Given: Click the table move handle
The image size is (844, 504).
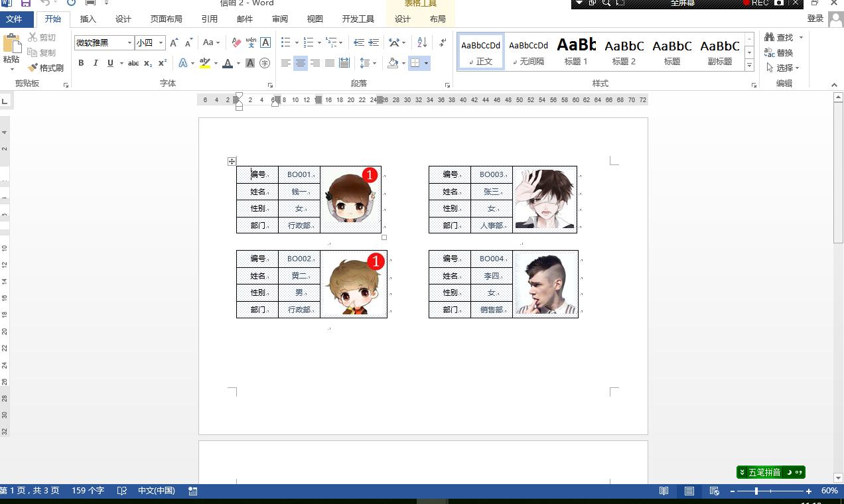Looking at the screenshot, I should pos(232,161).
